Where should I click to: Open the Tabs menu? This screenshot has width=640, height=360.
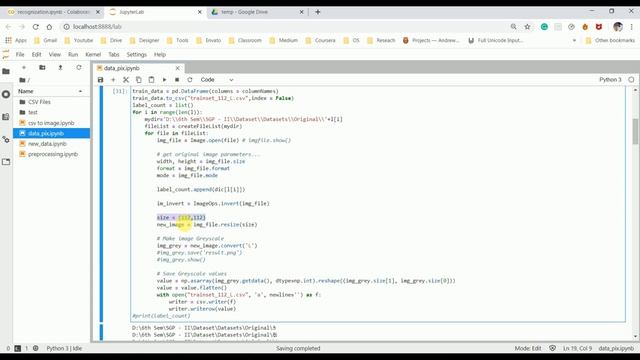[113, 54]
